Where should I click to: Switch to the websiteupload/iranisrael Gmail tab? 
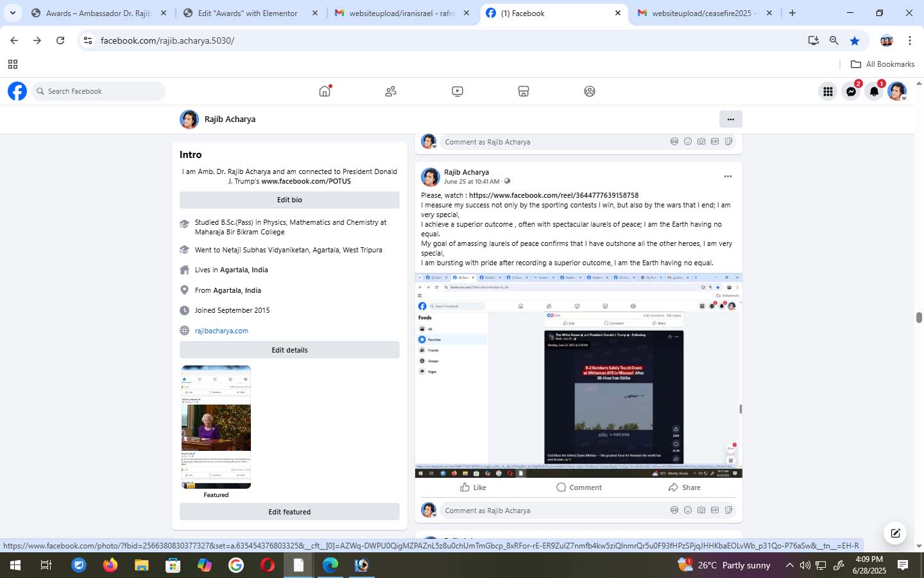pyautogui.click(x=402, y=13)
